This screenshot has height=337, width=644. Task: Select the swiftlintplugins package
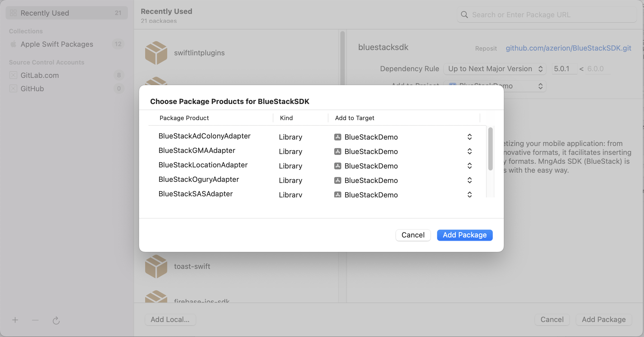point(236,53)
